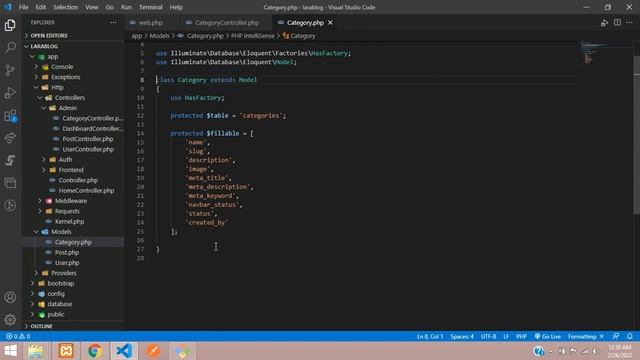Split the editor to the right

point(617,23)
